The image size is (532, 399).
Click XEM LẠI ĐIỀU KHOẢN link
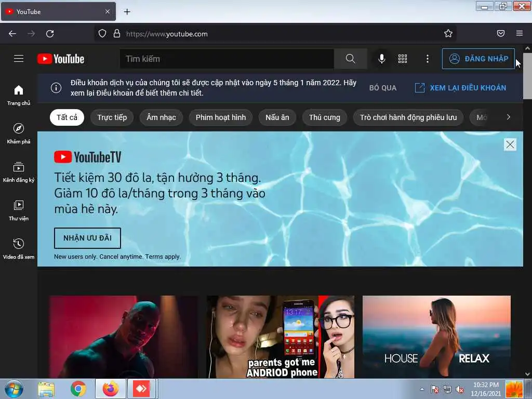tap(460, 88)
